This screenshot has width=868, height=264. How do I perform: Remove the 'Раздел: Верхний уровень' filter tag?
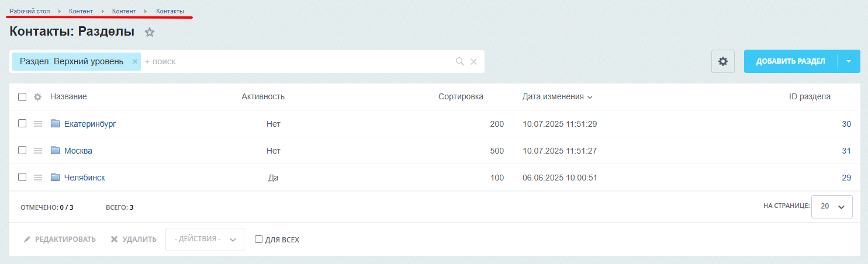click(x=134, y=61)
